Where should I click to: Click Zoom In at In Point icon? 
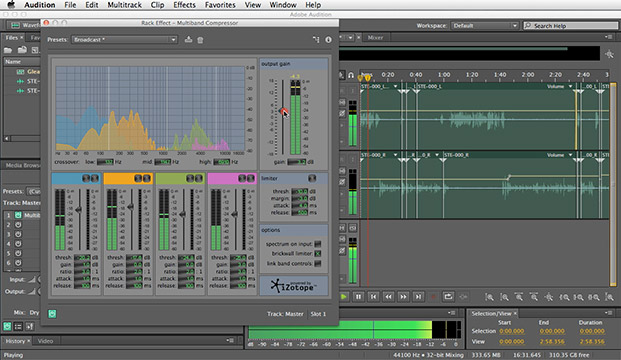click(x=564, y=297)
